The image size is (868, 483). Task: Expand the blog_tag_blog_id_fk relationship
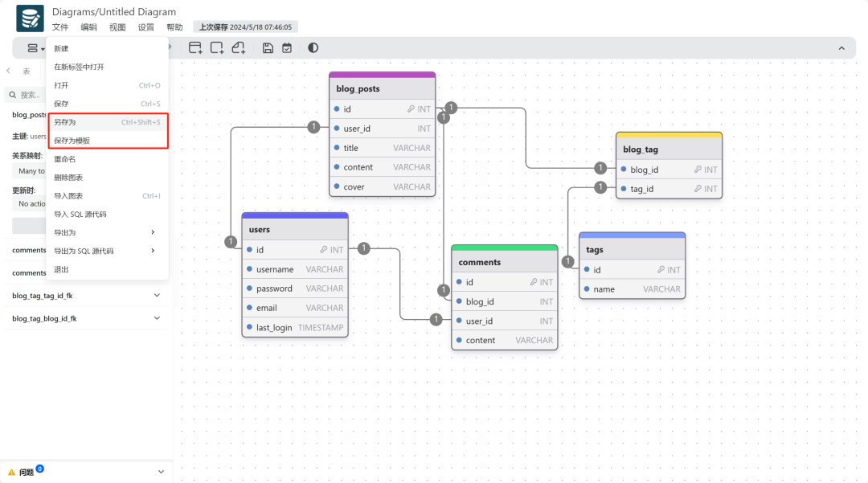[x=157, y=318]
